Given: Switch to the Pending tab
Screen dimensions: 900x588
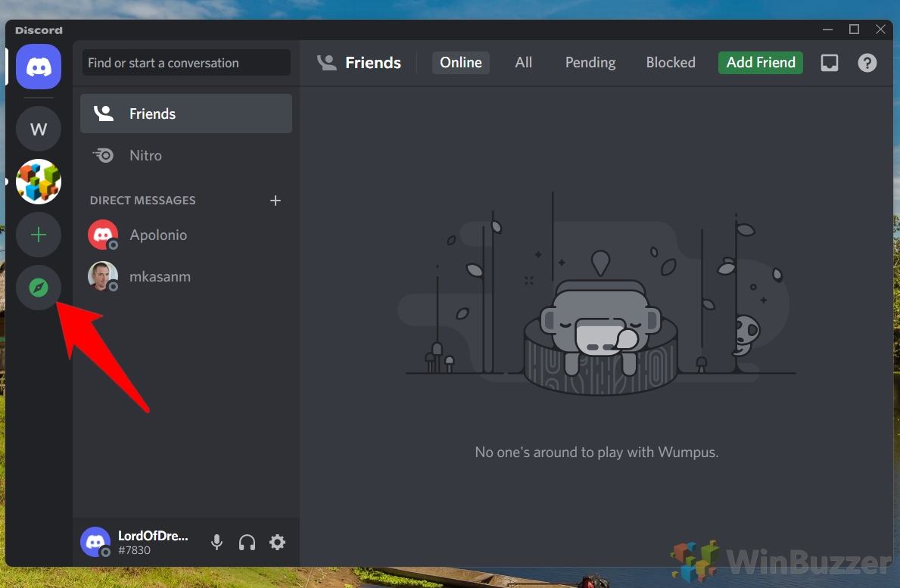Looking at the screenshot, I should (x=590, y=63).
